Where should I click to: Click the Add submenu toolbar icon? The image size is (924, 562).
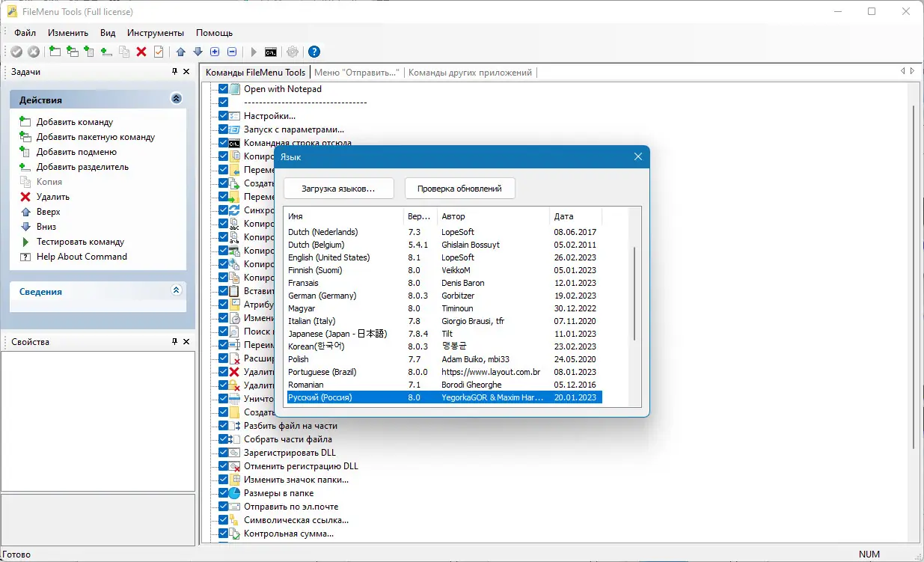click(89, 52)
